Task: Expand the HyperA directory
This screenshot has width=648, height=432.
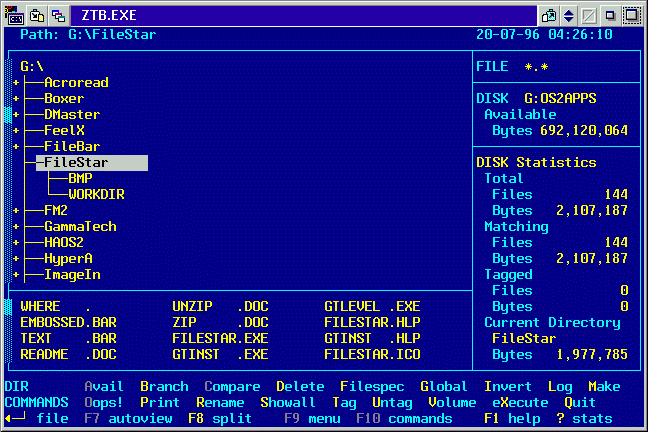Action: pyautogui.click(x=16, y=258)
